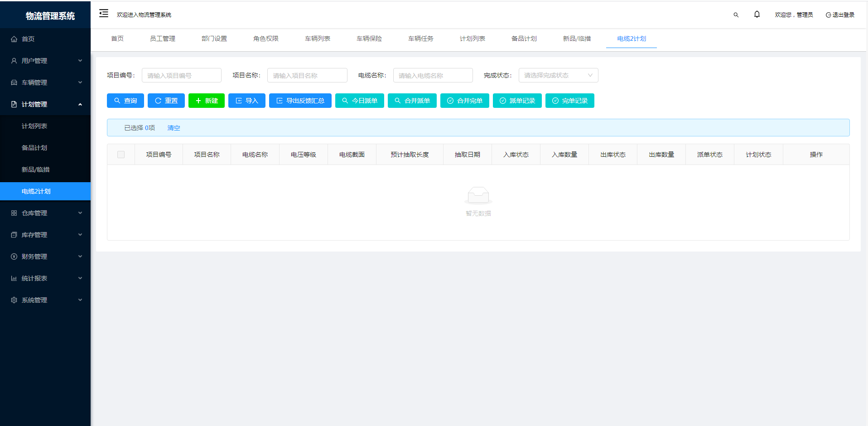This screenshot has height=426, width=868.
Task: Click the logout icon next to 退出登录
Action: [828, 15]
